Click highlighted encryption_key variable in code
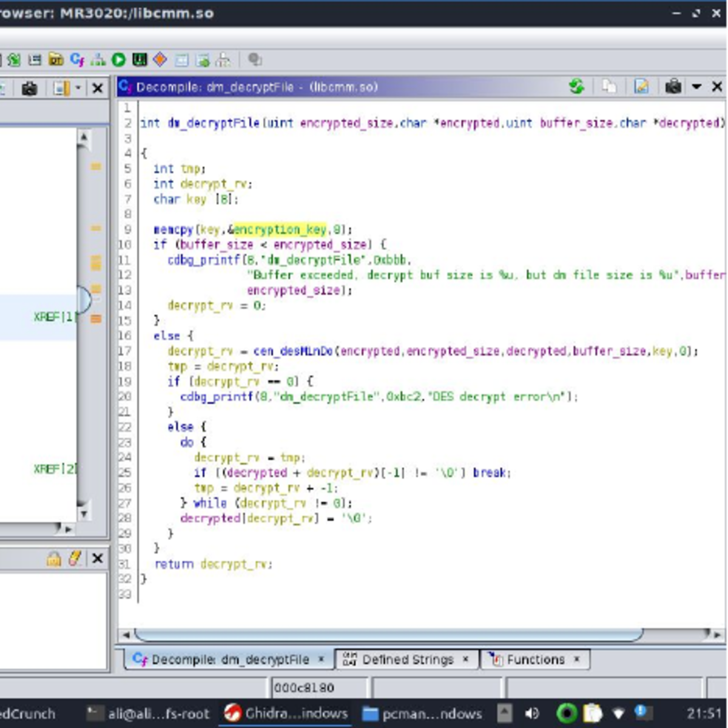 (280, 229)
